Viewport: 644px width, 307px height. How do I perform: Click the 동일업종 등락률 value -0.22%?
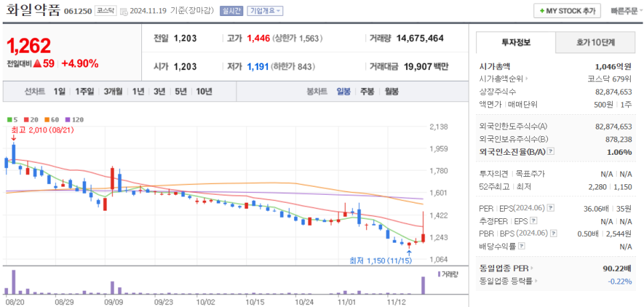[620, 281]
